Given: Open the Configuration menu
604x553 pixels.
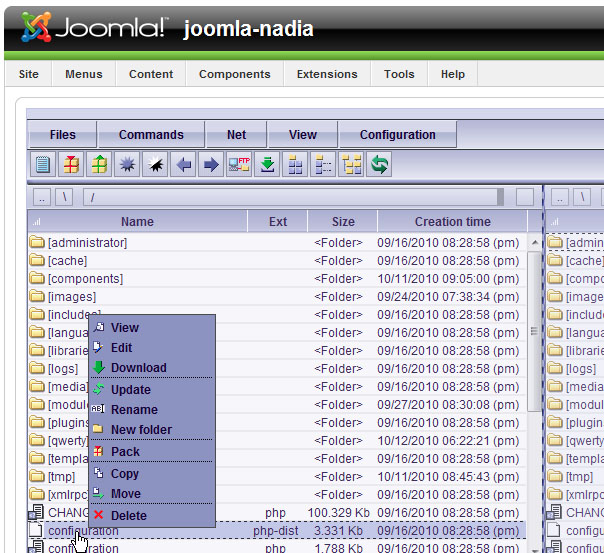Looking at the screenshot, I should (x=397, y=135).
